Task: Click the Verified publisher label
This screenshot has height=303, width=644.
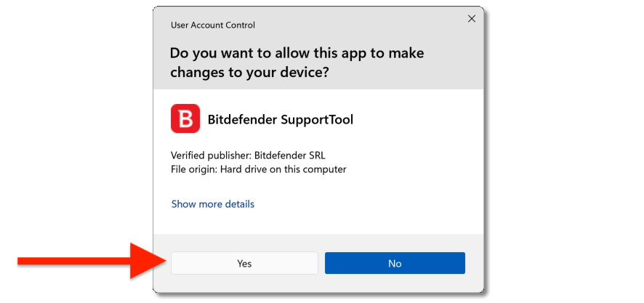Action: coord(211,155)
